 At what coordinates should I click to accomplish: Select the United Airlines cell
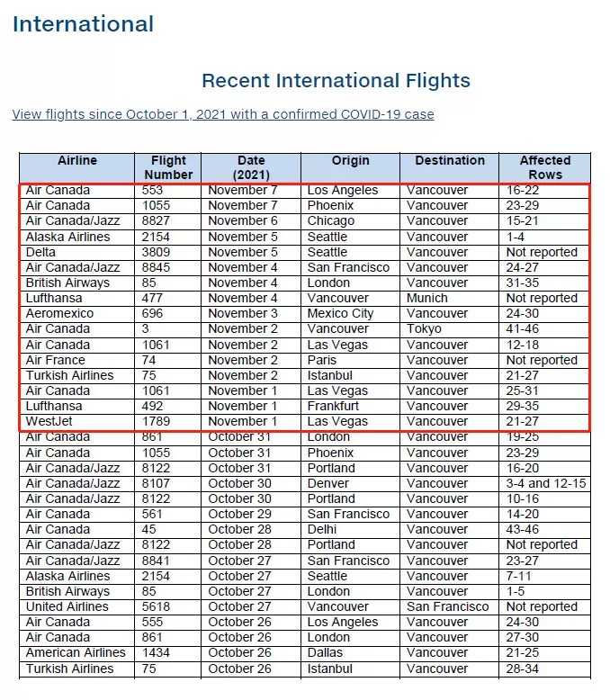point(76,606)
